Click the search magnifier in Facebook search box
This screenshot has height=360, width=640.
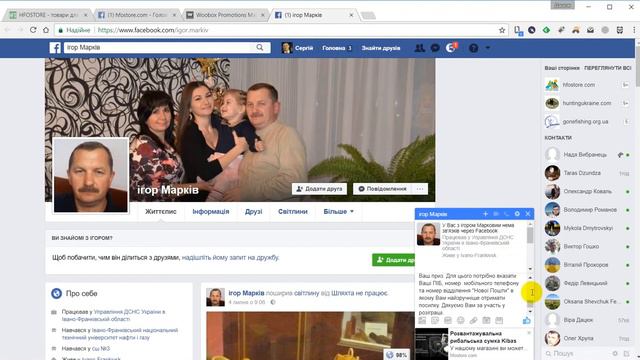[x=260, y=48]
